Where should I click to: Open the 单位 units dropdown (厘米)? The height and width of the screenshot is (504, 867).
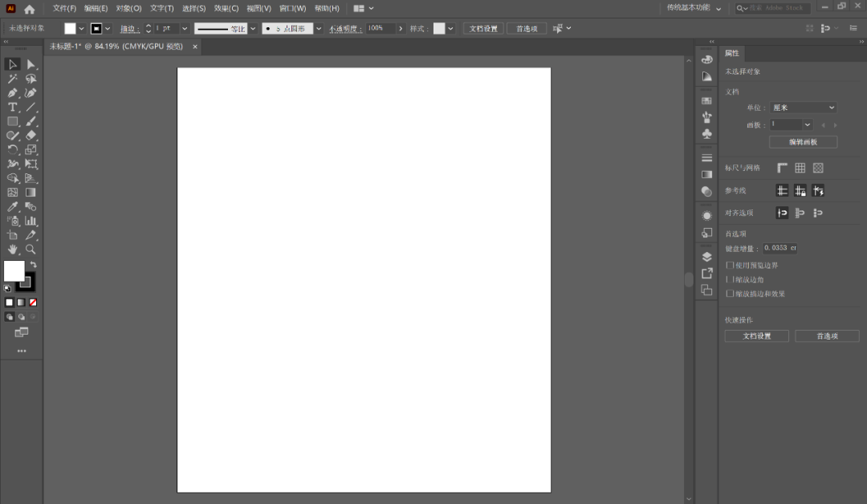(x=803, y=108)
